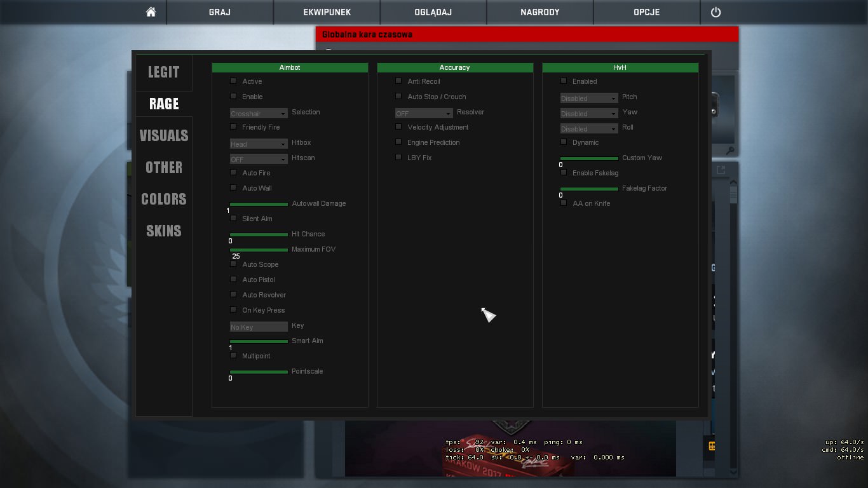
Task: Enable the Auto Fire checkbox
Action: pos(233,172)
